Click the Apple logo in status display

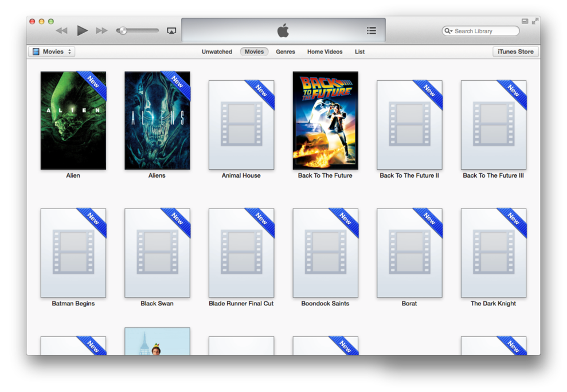[x=283, y=31]
